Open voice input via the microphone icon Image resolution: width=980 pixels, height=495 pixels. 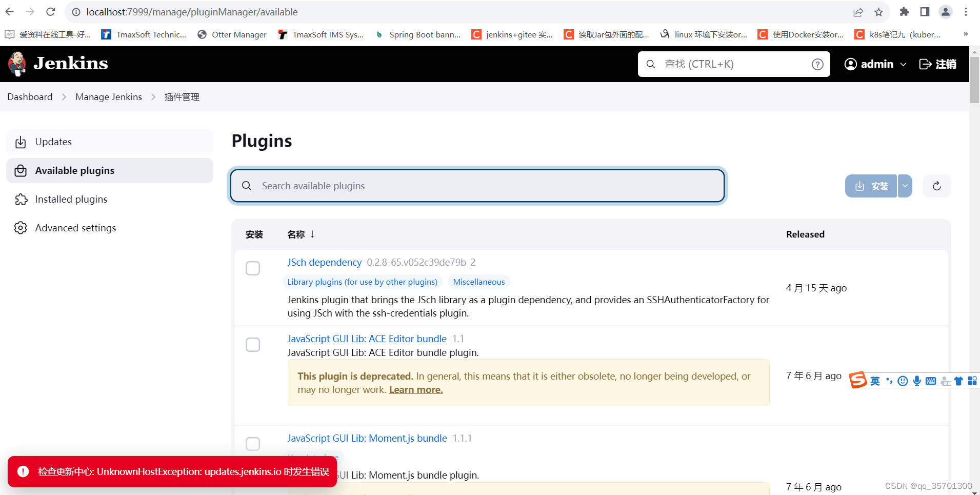pyautogui.click(x=917, y=381)
